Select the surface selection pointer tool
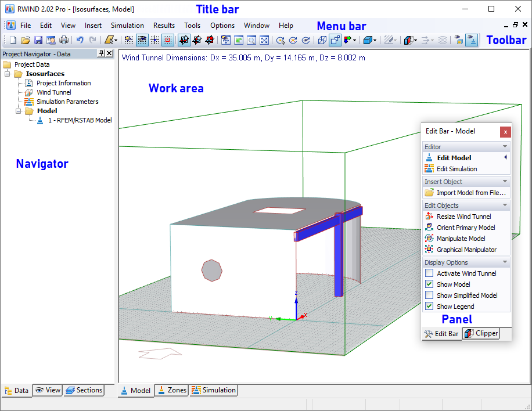Image resolution: width=532 pixels, height=411 pixels. click(109, 40)
